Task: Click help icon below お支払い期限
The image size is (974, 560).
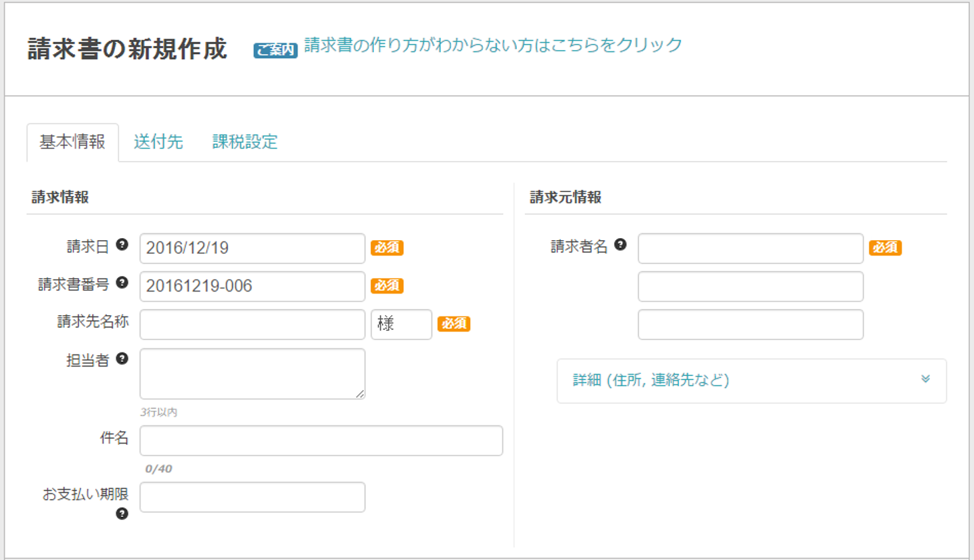Action: pyautogui.click(x=122, y=514)
